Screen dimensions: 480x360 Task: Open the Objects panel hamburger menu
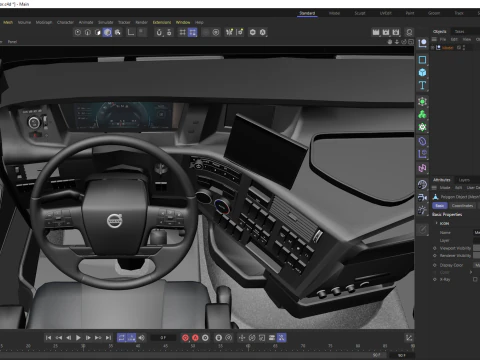click(434, 39)
